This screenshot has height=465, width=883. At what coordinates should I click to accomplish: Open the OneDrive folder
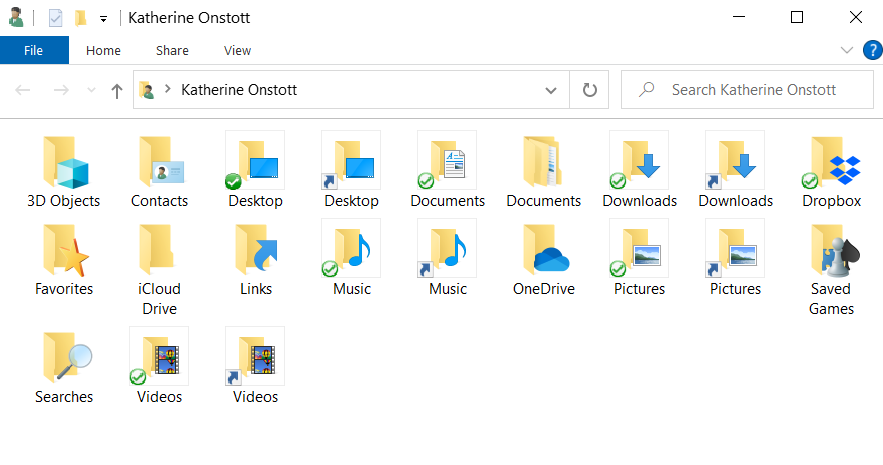point(543,260)
